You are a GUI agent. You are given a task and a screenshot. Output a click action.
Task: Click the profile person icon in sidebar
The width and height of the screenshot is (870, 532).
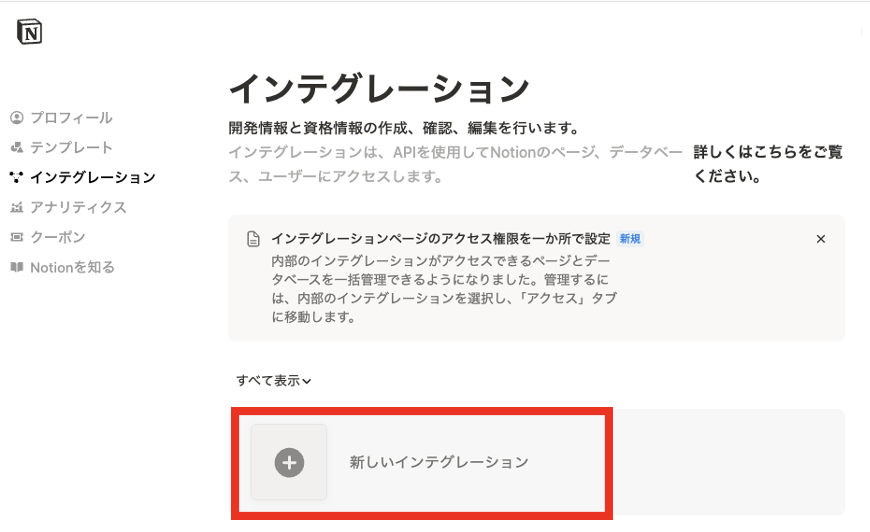16,118
